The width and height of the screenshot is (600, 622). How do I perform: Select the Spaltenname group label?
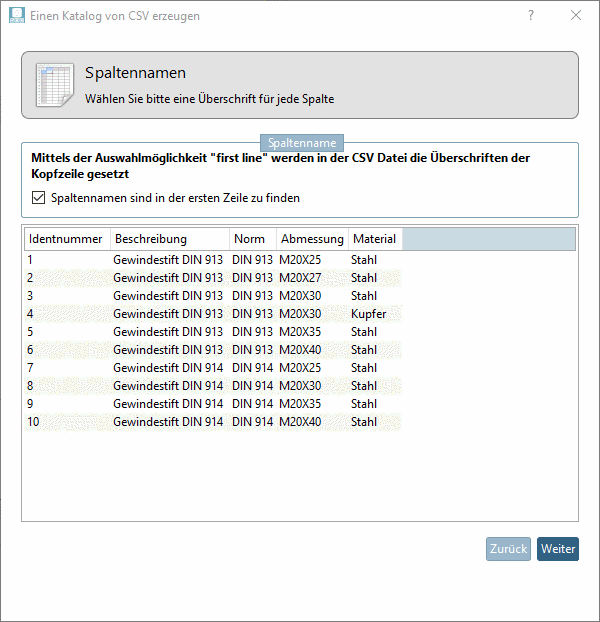[x=302, y=143]
